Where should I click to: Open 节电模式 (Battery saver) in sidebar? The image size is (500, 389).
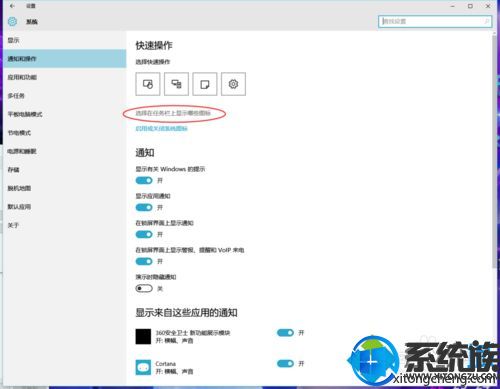tap(65, 133)
